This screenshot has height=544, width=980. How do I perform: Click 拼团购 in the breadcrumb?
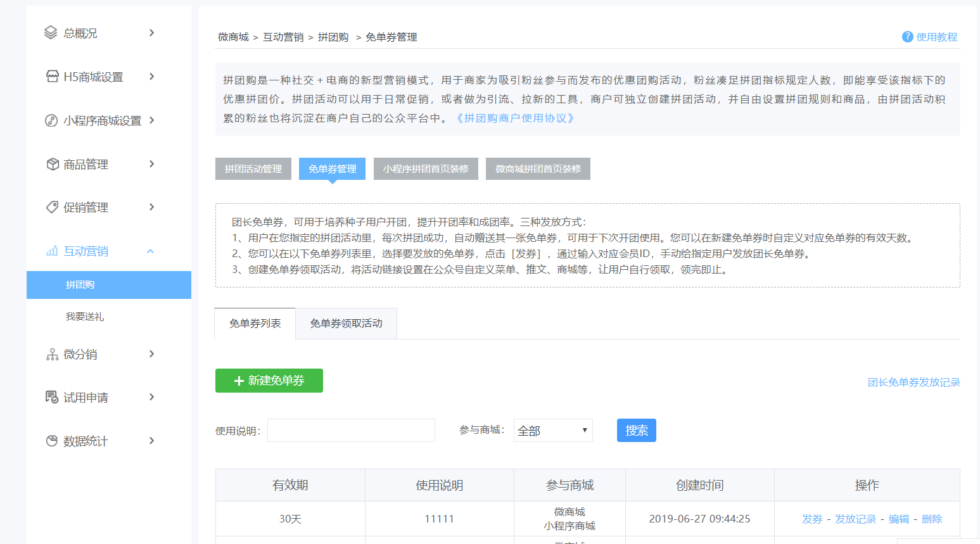(x=333, y=37)
